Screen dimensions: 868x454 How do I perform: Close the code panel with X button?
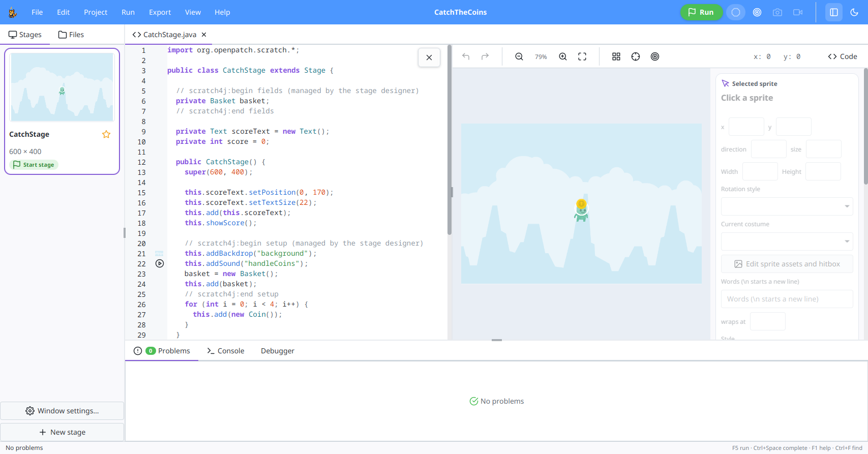(429, 57)
